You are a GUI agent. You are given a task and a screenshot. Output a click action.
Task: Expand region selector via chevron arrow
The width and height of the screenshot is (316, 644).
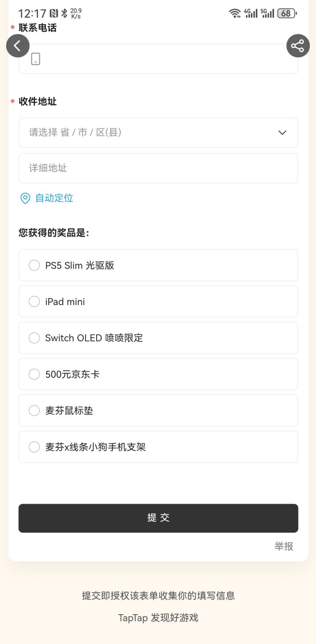click(x=282, y=132)
